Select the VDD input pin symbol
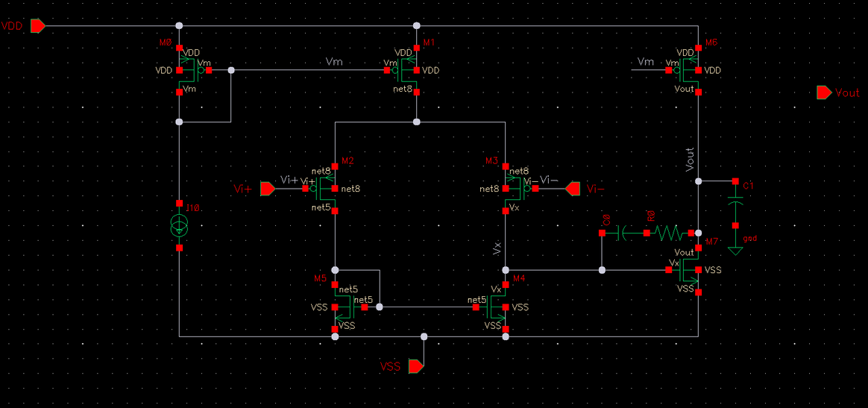This screenshot has width=868, height=408. click(37, 26)
